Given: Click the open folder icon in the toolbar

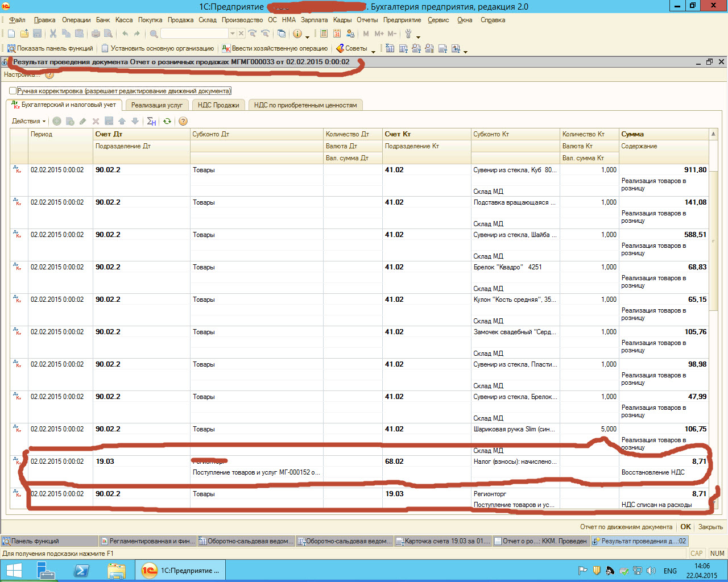Looking at the screenshot, I should click(24, 34).
